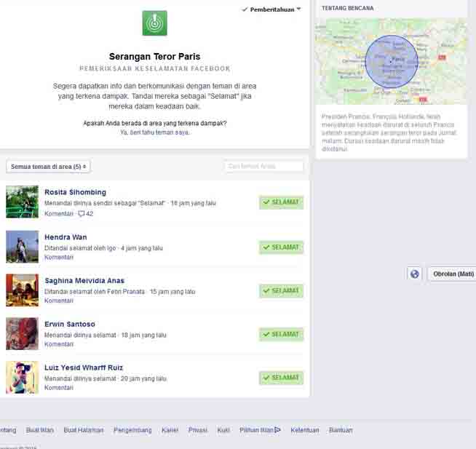Open Luiz Yesid Wharff Ruiz profile name

coord(84,367)
